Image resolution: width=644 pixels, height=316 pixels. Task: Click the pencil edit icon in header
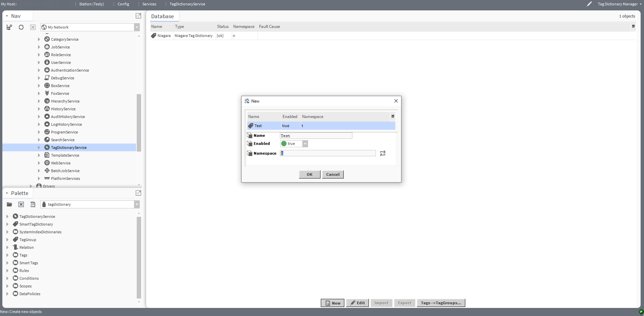click(589, 4)
